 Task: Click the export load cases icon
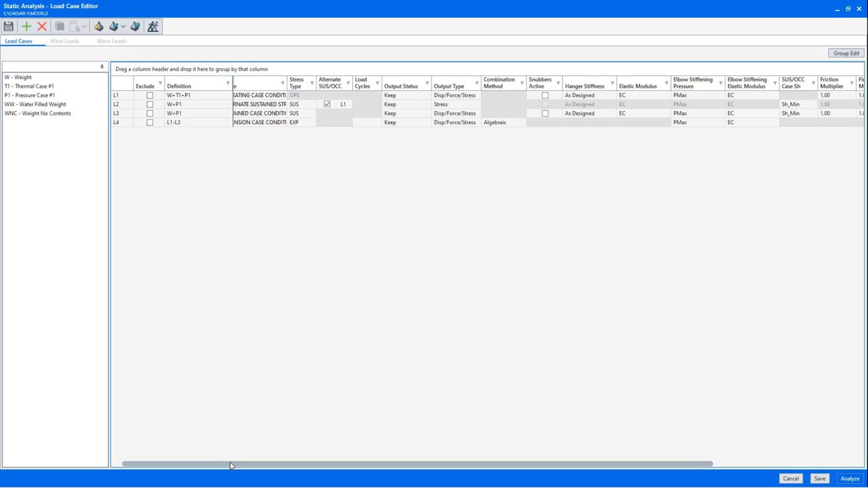pos(135,27)
